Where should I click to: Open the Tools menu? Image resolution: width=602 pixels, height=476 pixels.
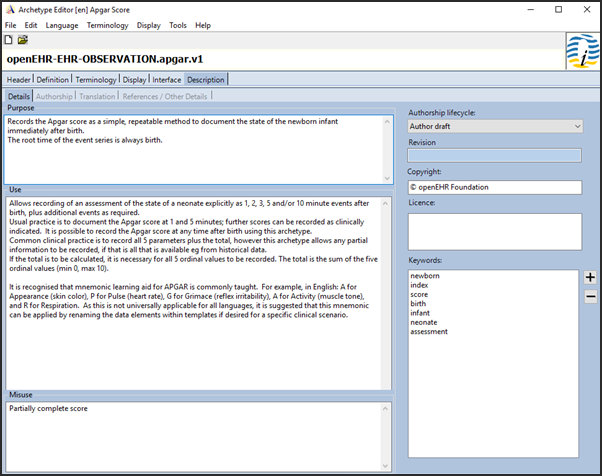(x=178, y=25)
